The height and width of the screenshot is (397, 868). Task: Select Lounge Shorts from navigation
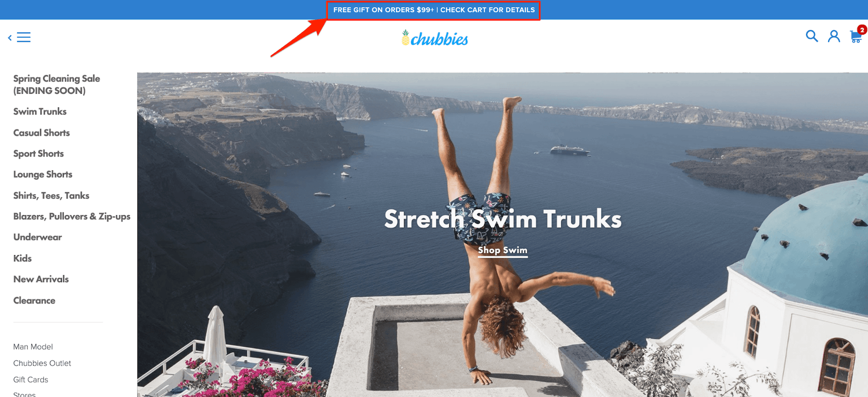click(x=43, y=175)
